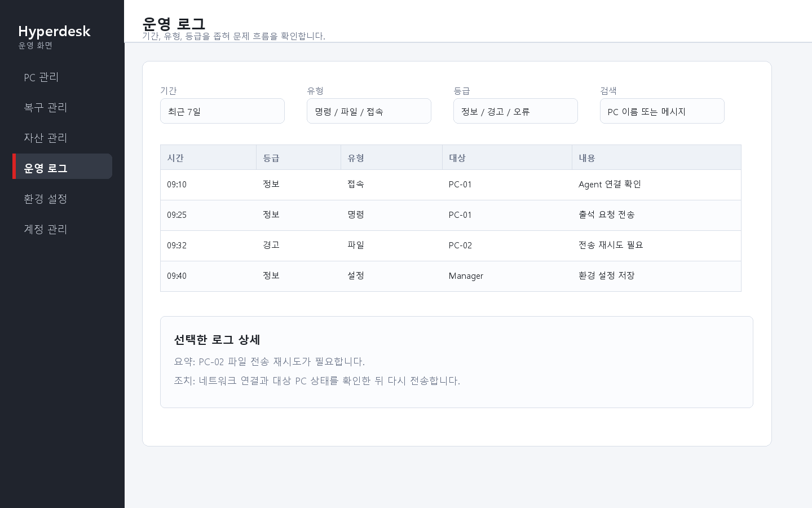The width and height of the screenshot is (812, 508).
Task: Focus the 검색 field for PC name or message
Action: tap(662, 111)
